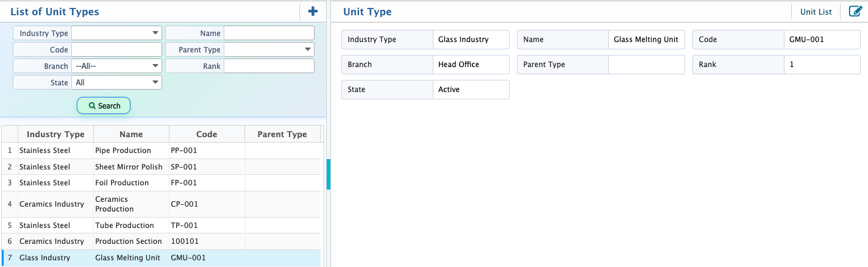Add a new unit type with plus icon
Image resolution: width=868 pixels, height=267 pixels.
(313, 11)
